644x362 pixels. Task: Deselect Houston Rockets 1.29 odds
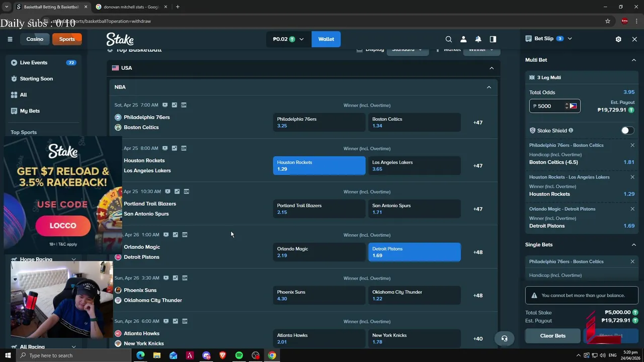click(x=319, y=165)
